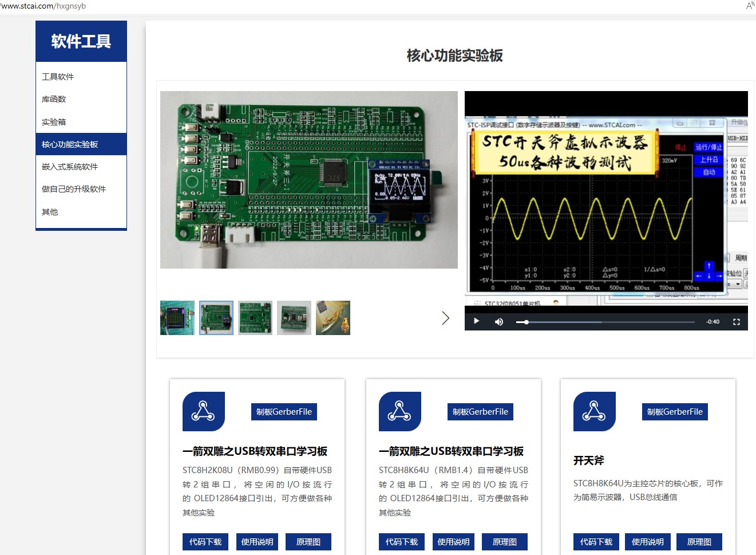Open 原理图 under the STC8H8K64U USB card
The image size is (756, 555).
(505, 542)
